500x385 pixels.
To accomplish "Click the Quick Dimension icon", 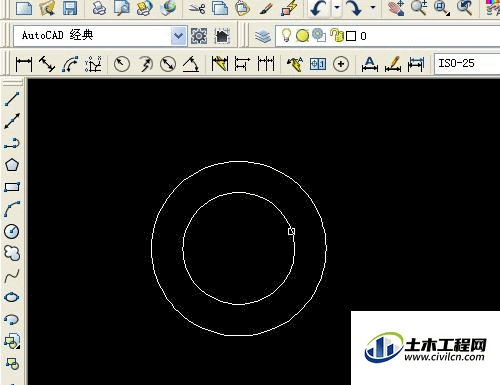I will 220,64.
